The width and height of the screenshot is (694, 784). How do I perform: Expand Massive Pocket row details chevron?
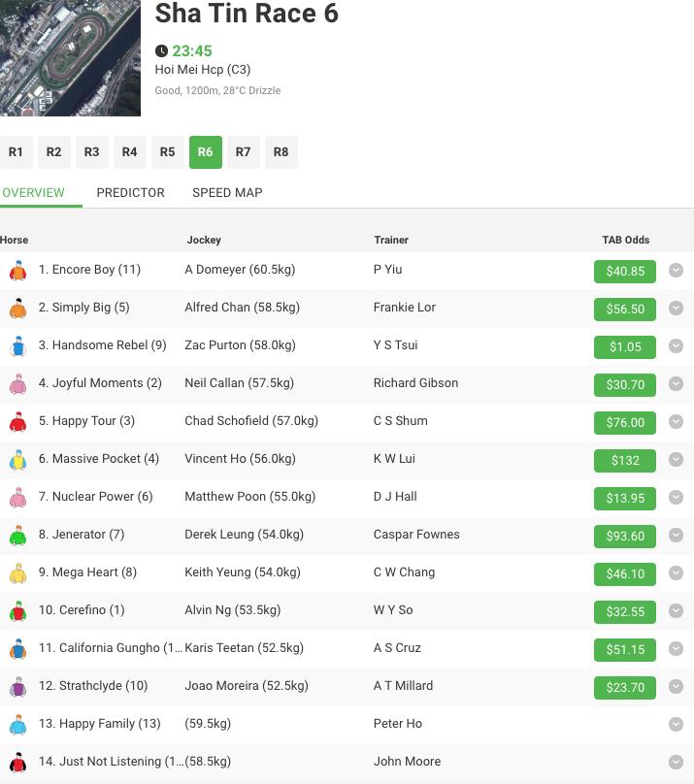(677, 460)
